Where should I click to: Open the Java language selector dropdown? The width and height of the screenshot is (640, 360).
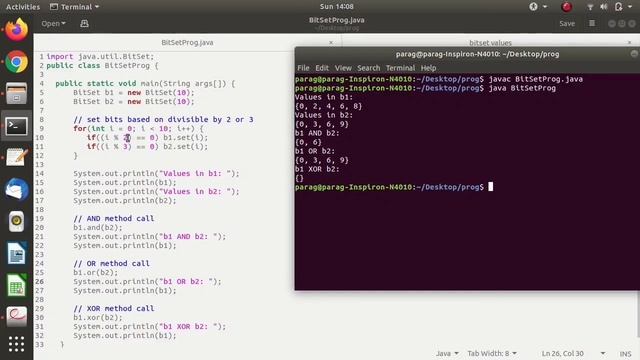(x=447, y=353)
